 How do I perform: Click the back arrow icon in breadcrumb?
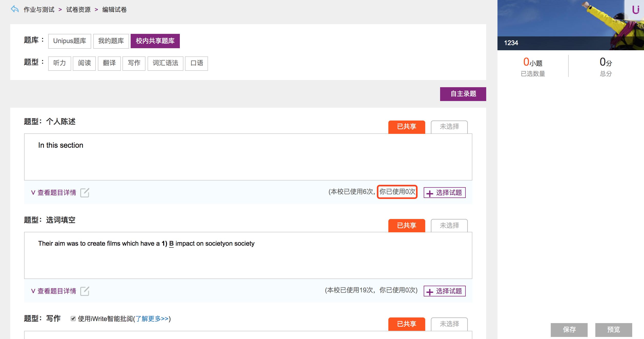click(x=15, y=9)
